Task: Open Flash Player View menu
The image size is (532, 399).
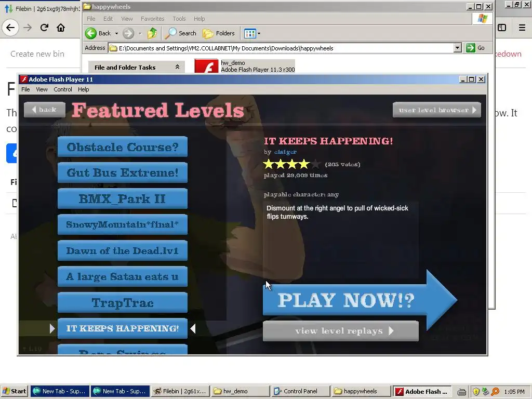Action: click(42, 89)
